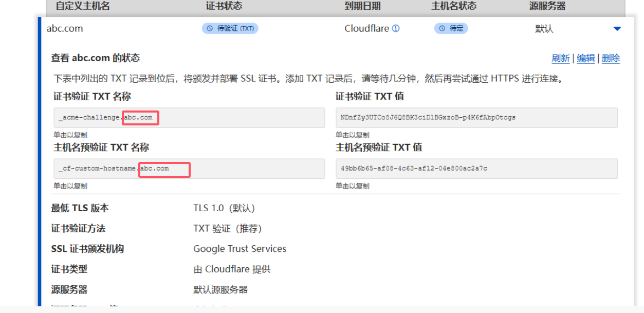Screen dimensions: 644x313
Task: Click the 刷新 link
Action: [x=560, y=58]
